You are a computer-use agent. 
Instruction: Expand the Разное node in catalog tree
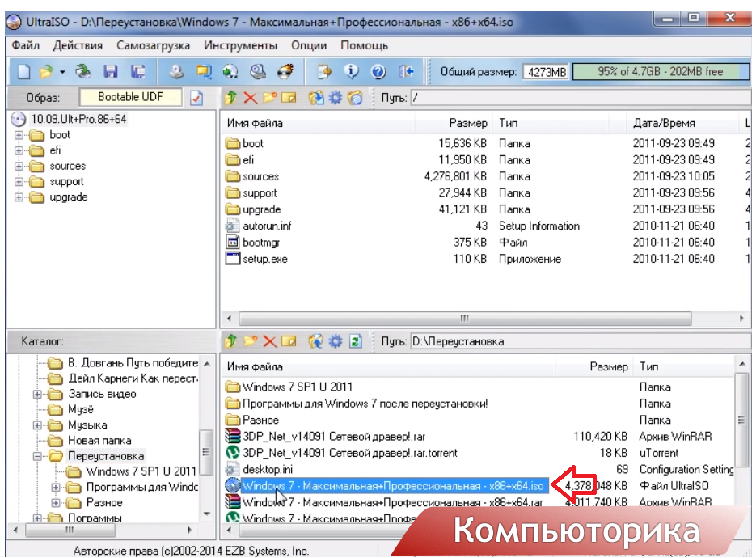56,503
